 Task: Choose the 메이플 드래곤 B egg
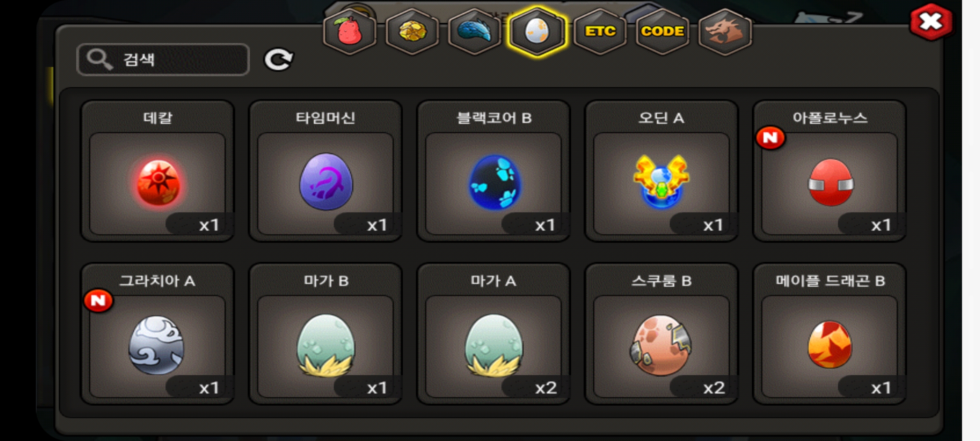point(830,334)
